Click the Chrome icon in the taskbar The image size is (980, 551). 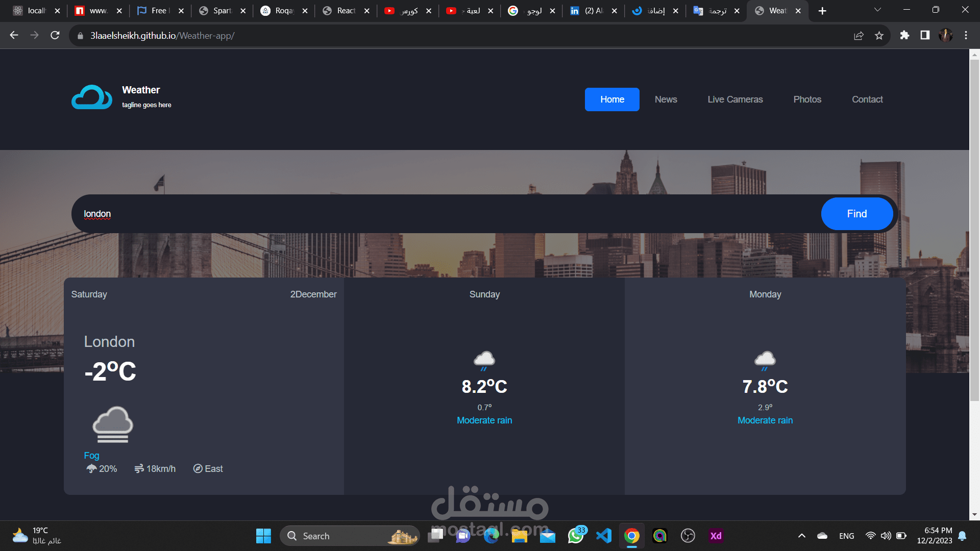(632, 536)
